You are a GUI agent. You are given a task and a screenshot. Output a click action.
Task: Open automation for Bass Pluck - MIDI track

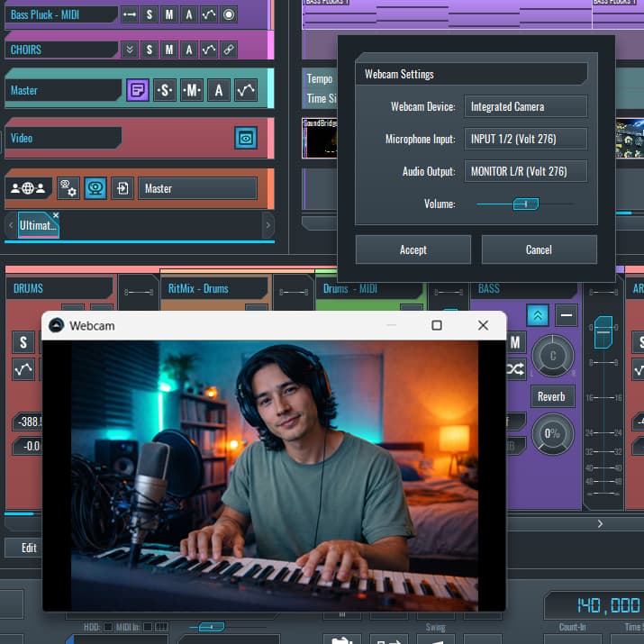click(209, 14)
